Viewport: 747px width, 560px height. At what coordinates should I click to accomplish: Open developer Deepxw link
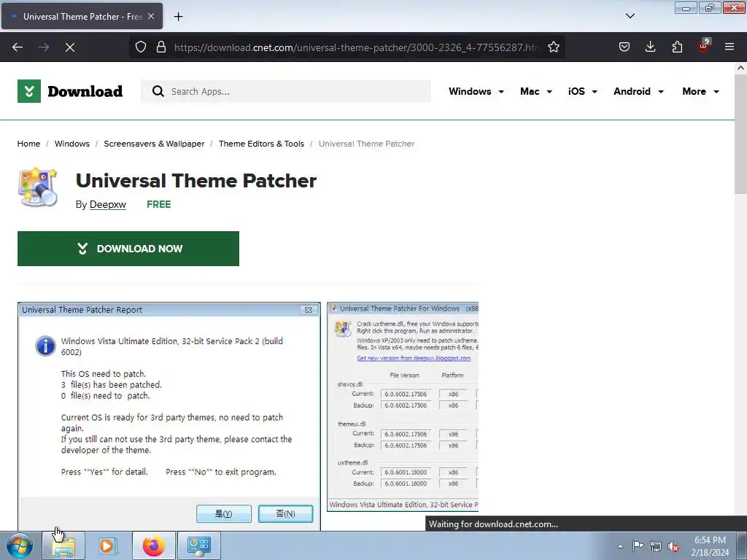point(108,204)
